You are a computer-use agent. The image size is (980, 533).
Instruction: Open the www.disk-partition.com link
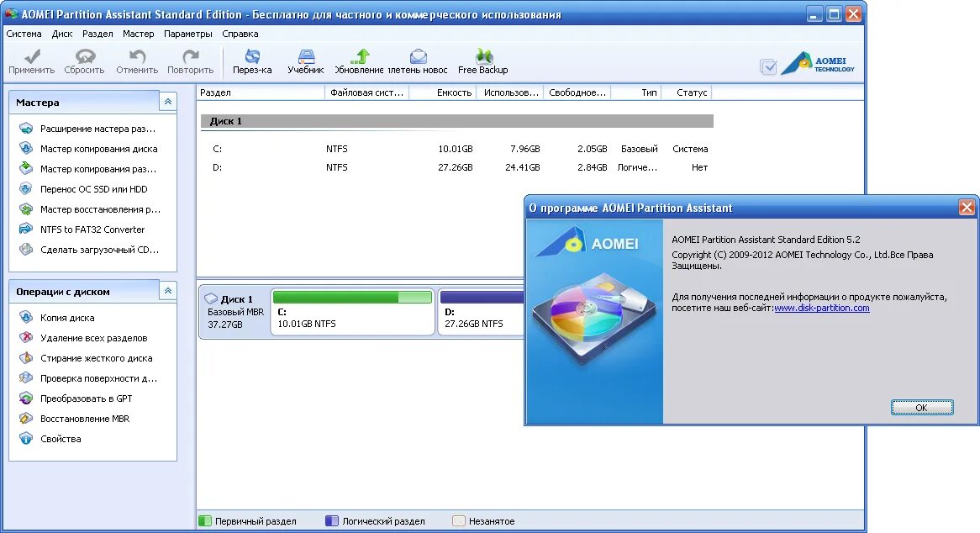click(822, 308)
